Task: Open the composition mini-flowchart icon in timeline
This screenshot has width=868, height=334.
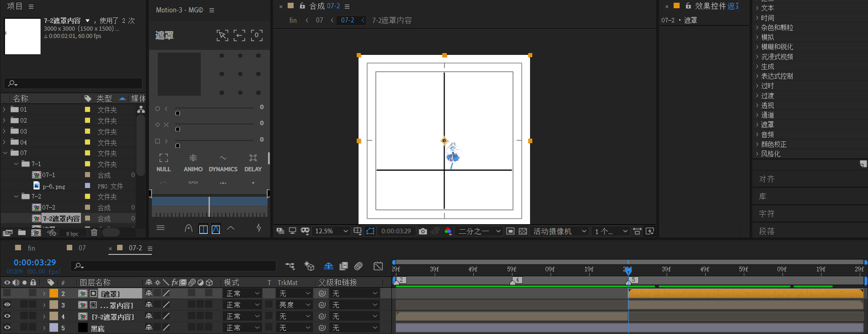Action: tap(290, 266)
